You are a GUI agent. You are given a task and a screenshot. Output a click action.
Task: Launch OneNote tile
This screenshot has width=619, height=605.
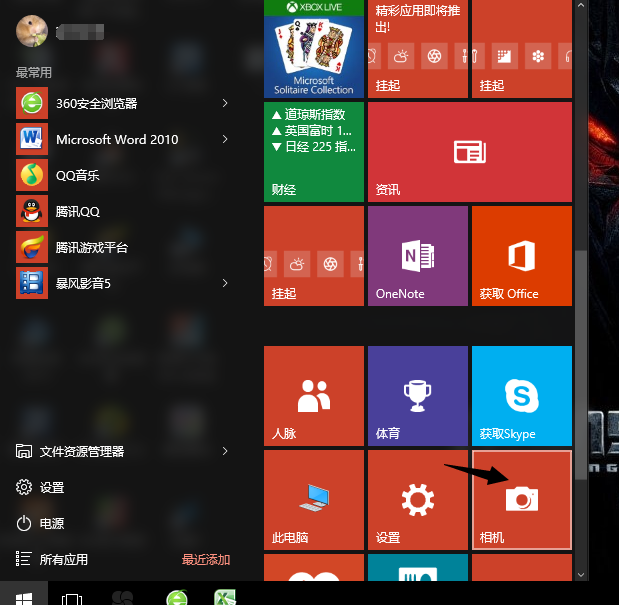pos(418,256)
